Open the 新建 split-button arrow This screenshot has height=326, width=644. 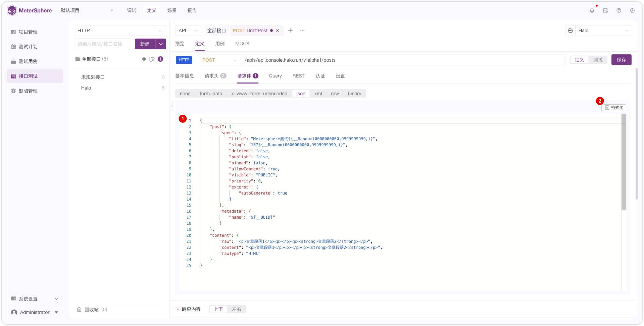161,44
